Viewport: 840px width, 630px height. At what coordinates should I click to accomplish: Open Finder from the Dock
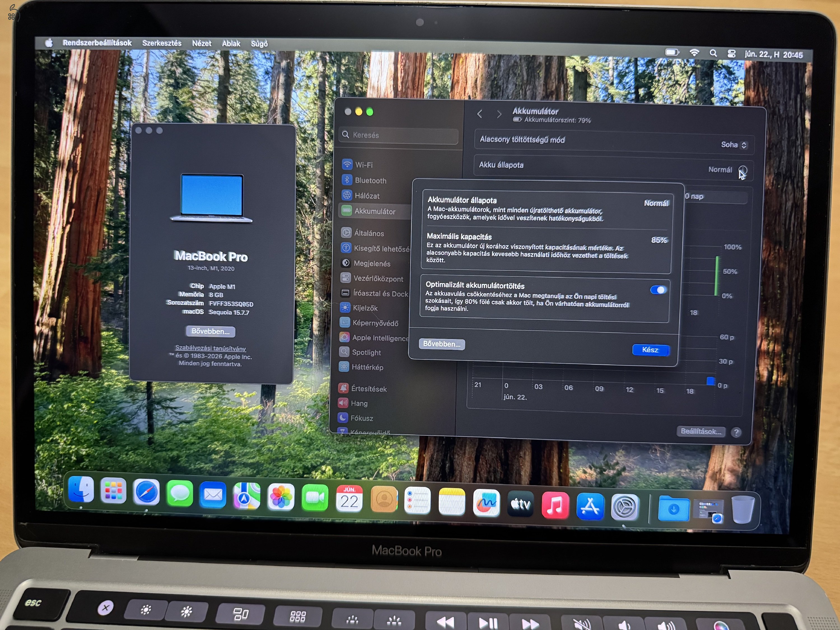click(81, 489)
